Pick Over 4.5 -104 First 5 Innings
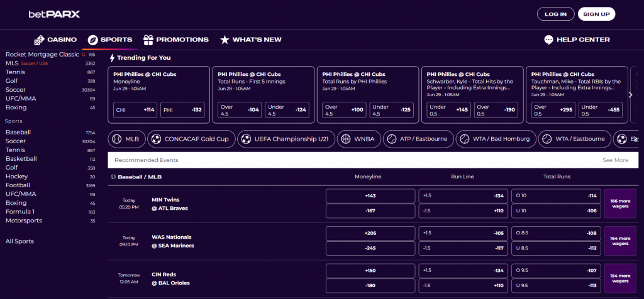 tap(240, 110)
